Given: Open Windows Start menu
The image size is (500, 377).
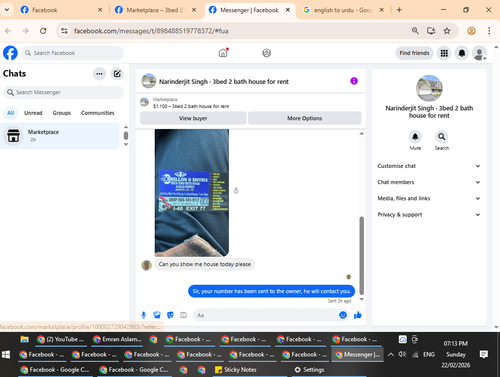Looking at the screenshot, I should (x=6, y=355).
